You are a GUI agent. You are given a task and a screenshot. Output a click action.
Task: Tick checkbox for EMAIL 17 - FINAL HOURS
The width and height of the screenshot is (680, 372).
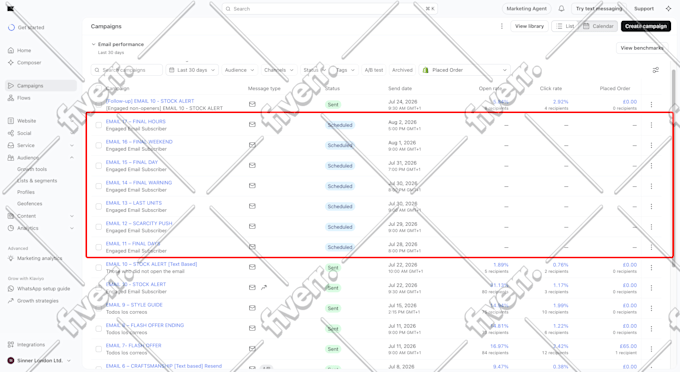pos(98,125)
